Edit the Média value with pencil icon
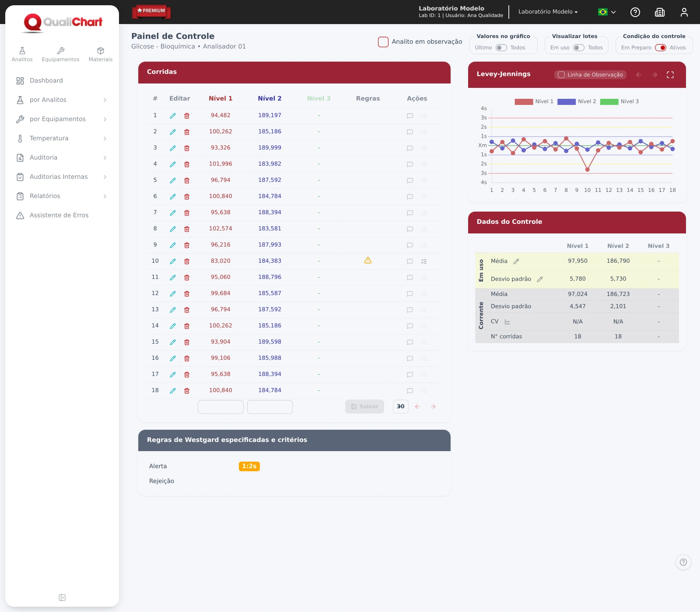 [x=516, y=261]
